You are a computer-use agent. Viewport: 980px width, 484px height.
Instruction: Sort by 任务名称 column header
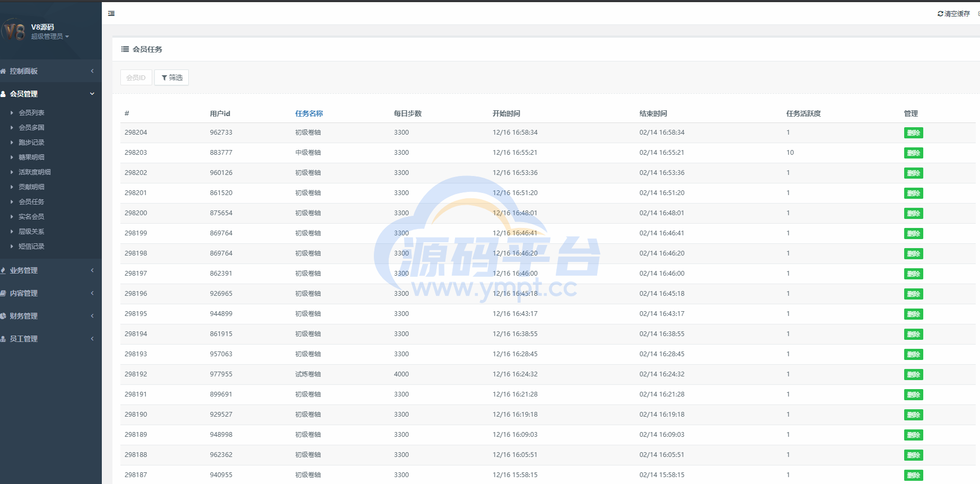point(309,113)
